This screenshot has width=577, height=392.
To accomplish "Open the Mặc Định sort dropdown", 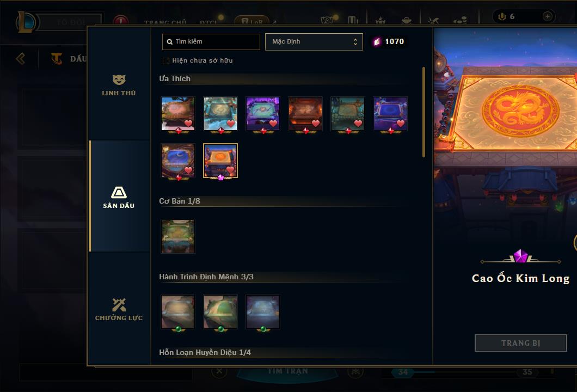I will click(314, 41).
